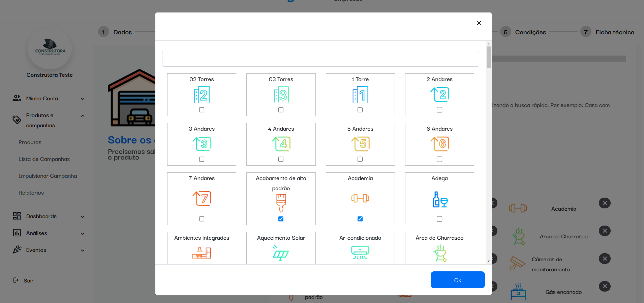
Task: Click the Área de Churrasco grill icon
Action: 439,253
